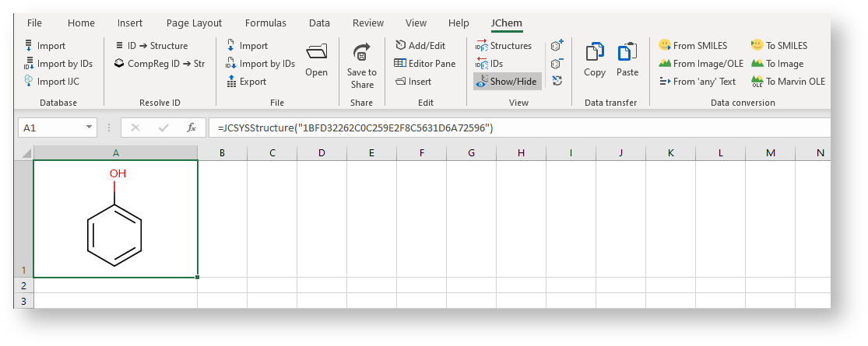Image resolution: width=868 pixels, height=346 pixels.
Task: Click the remove structure hexagon minus icon
Action: pyautogui.click(x=557, y=64)
